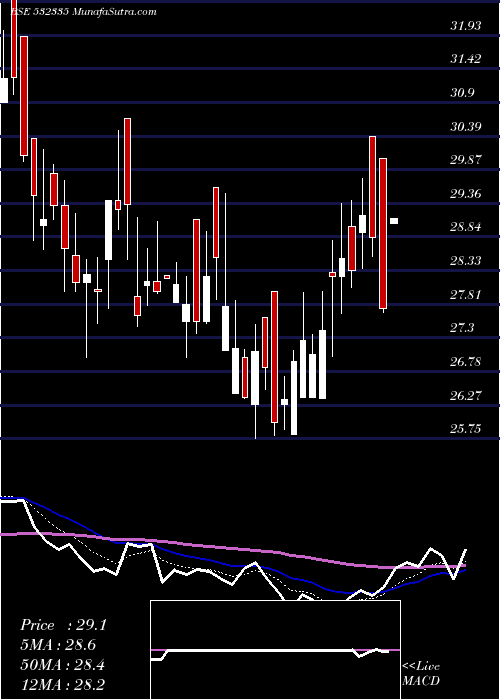The image size is (500, 700).
Task: Click the 12MA : 28.2 readout
Action: [62, 685]
